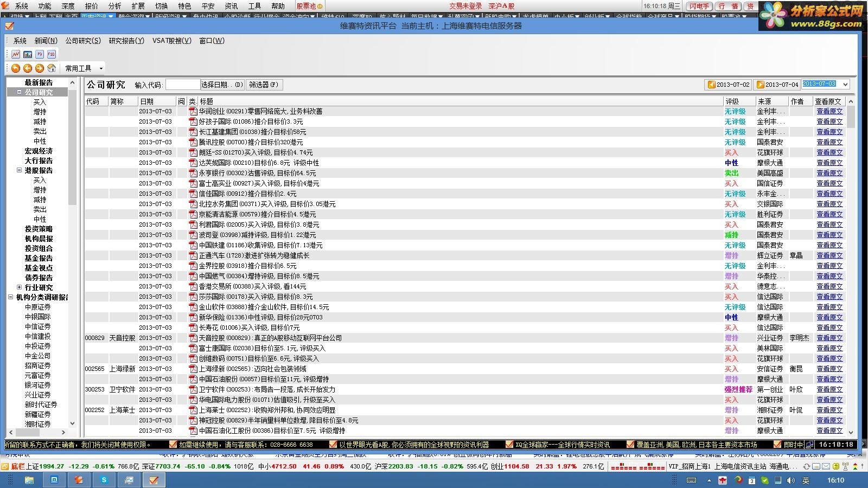Click sidebar vertical scrollbar down arrow
This screenshot has height=488, width=868.
pyautogui.click(x=73, y=423)
